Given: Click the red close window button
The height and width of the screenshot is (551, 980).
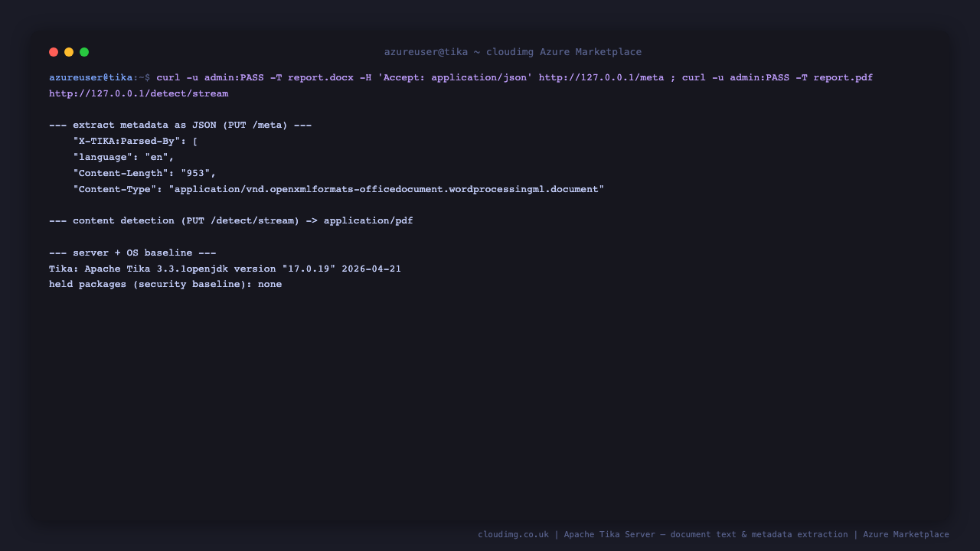Looking at the screenshot, I should click(x=54, y=52).
